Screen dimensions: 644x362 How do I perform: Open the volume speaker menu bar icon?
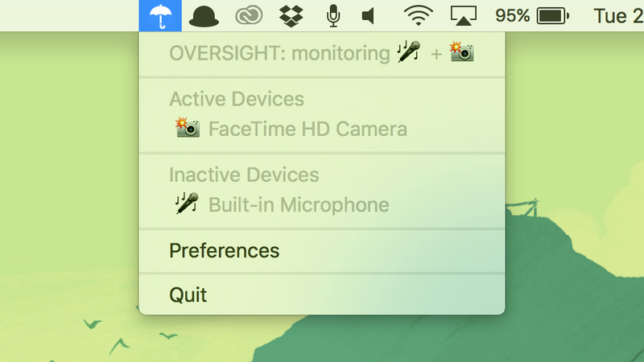369,16
